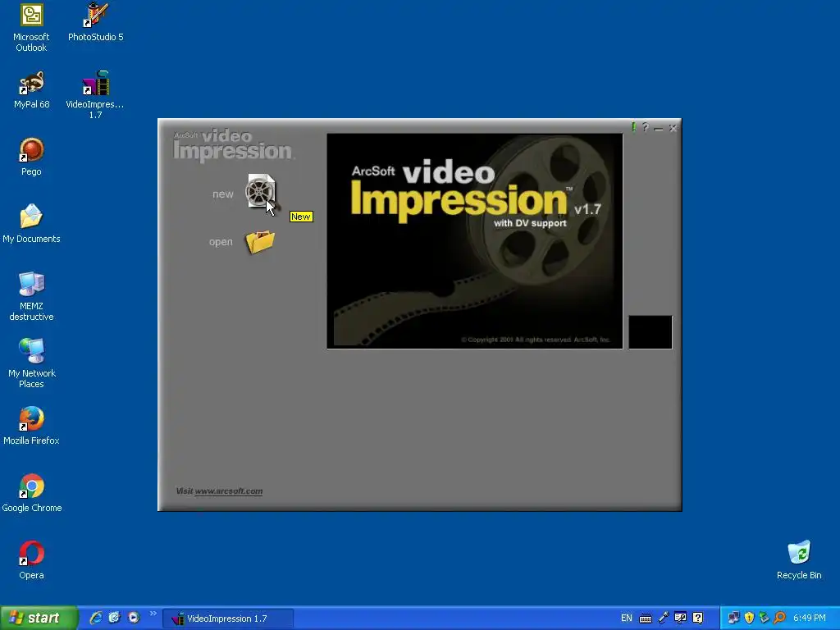Click the VideoImpression 1.7 taskbar button
The image size is (840, 630).
click(x=228, y=619)
